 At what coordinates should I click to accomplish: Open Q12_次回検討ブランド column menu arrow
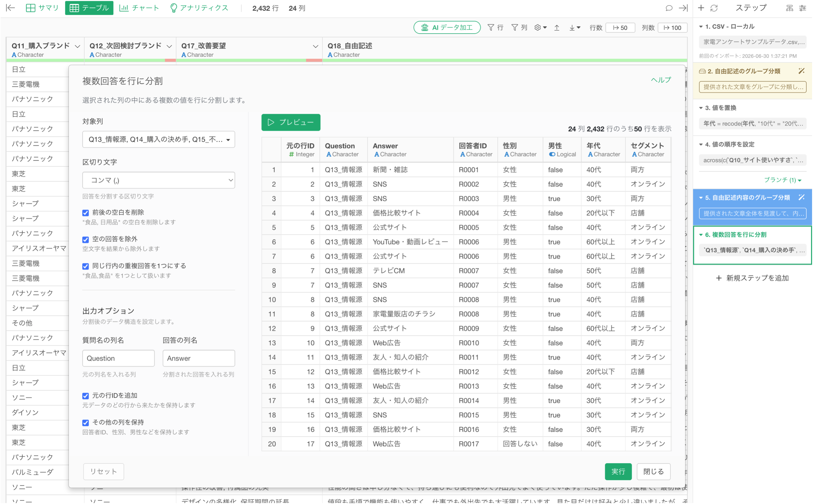(x=169, y=46)
